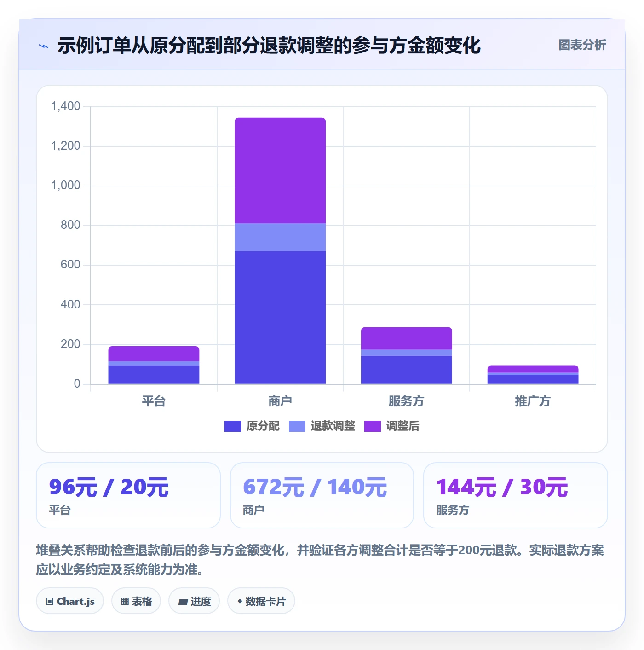
Task: Select the 数据卡片 tag
Action: click(261, 601)
